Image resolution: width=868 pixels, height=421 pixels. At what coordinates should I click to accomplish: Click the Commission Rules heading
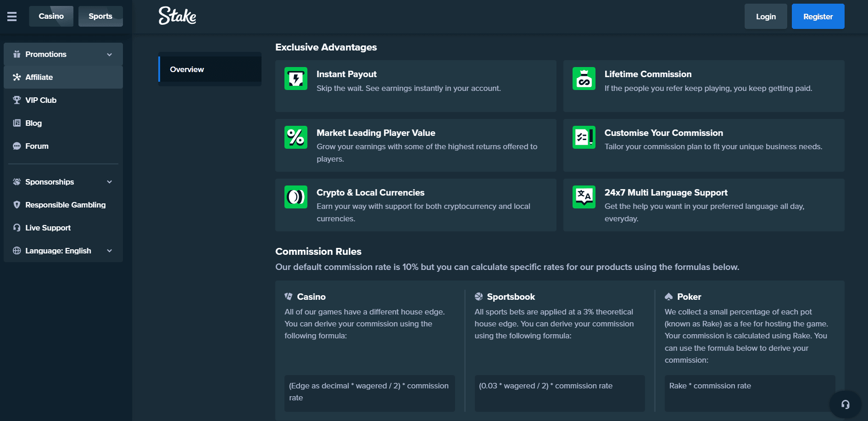318,252
